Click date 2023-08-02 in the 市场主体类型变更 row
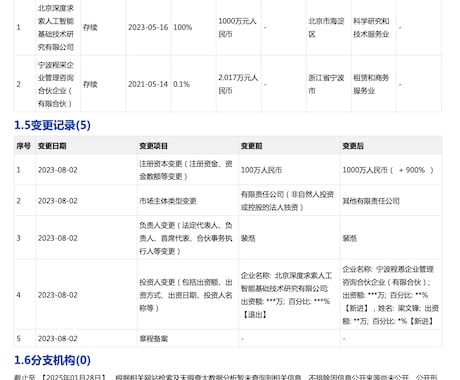 [x=58, y=201]
